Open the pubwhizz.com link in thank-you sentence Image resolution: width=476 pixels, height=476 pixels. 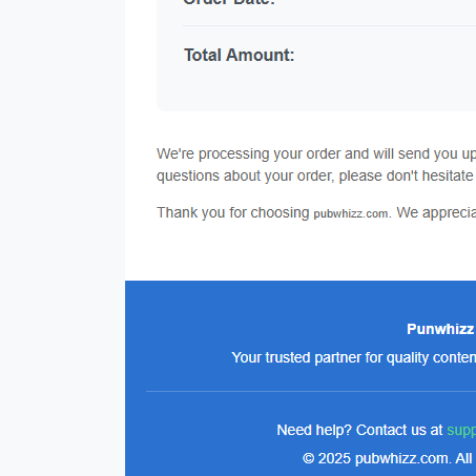(351, 214)
